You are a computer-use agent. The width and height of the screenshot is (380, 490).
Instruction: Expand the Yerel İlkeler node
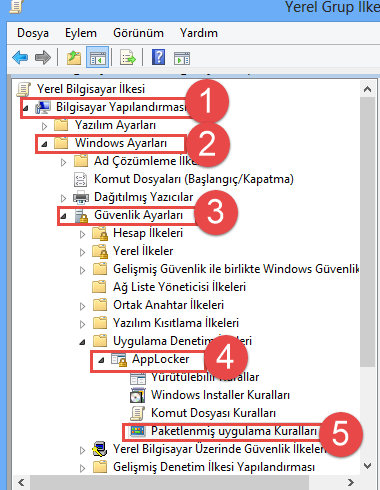[x=82, y=252]
